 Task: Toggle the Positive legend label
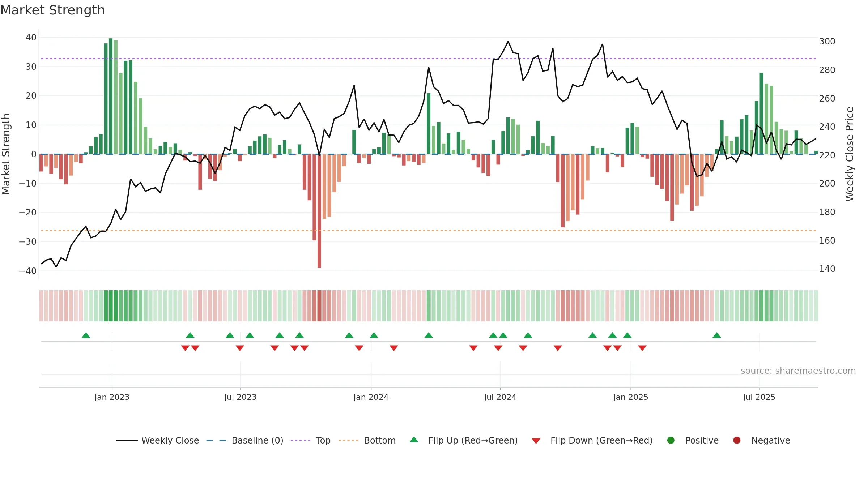click(x=702, y=441)
